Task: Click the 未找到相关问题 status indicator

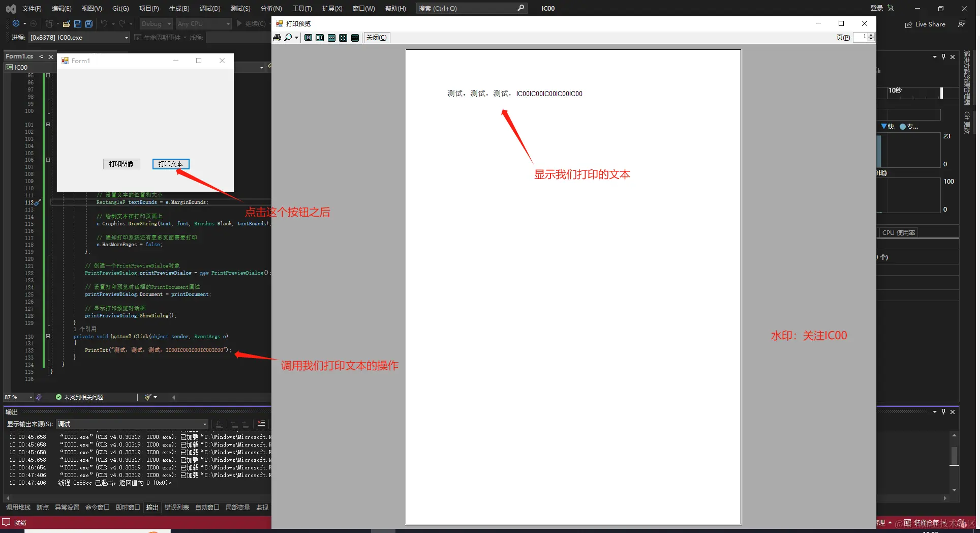Action: [79, 397]
